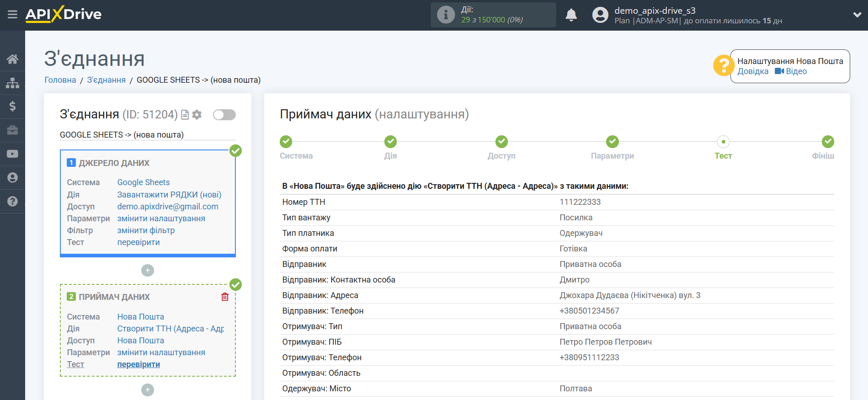Go to Home in sidebar
The width and height of the screenshot is (868, 400).
pos(12,59)
